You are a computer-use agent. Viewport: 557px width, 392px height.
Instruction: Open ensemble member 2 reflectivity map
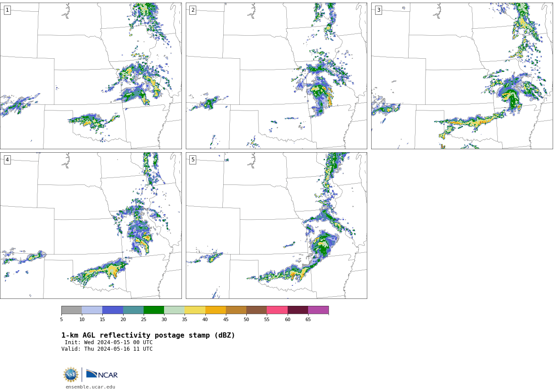pos(276,76)
